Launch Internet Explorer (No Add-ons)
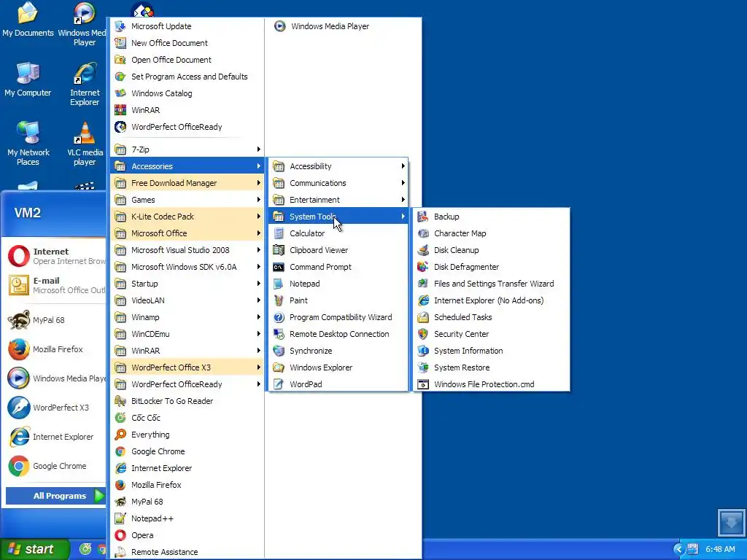The width and height of the screenshot is (747, 560). (x=491, y=300)
